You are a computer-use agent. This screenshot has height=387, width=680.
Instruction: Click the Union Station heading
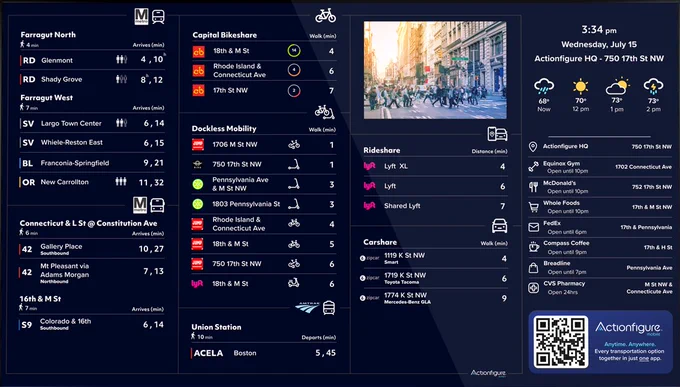pos(216,327)
